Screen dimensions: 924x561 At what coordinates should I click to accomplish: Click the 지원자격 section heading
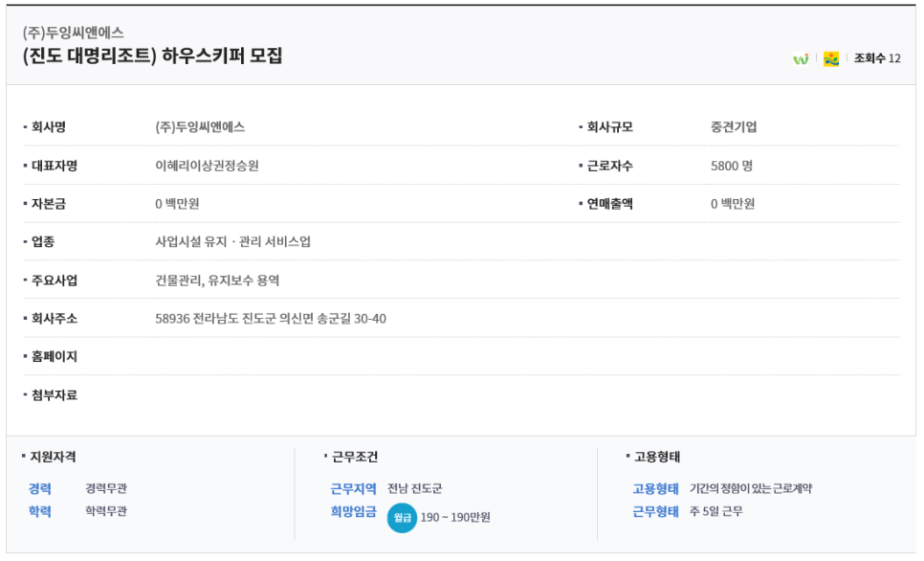(x=53, y=457)
